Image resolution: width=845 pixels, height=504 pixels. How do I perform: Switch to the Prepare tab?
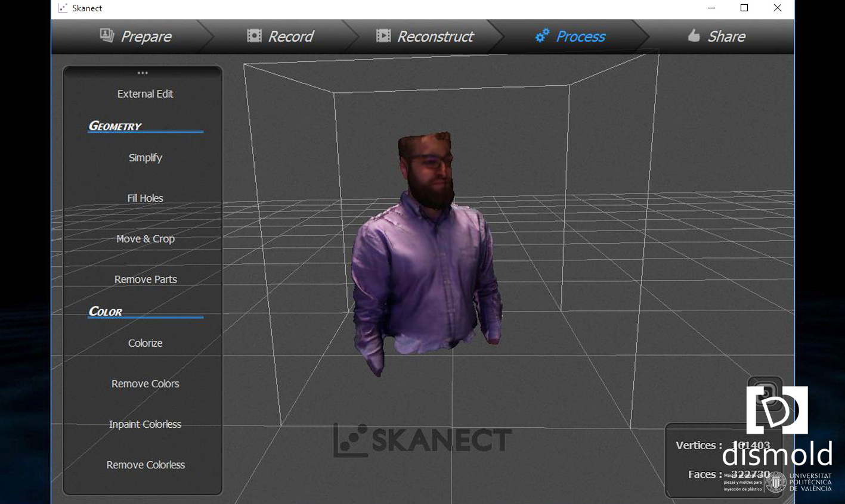pos(135,36)
